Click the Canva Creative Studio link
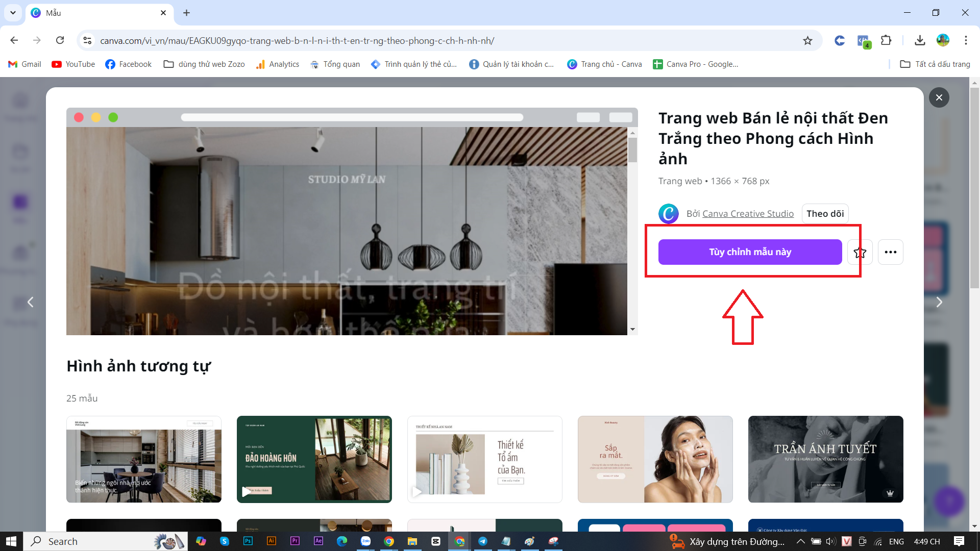The width and height of the screenshot is (980, 551). tap(748, 213)
